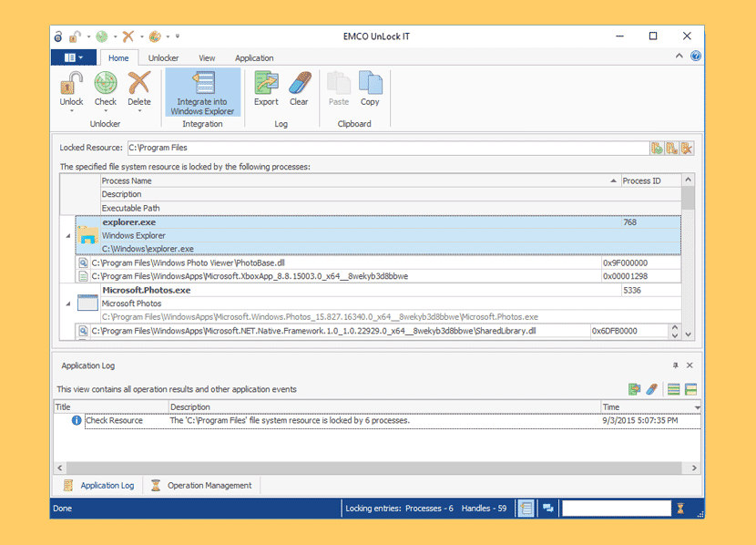Viewport: 756px width, 545px height.
Task: Open help via the blue question icon
Action: coord(695,56)
